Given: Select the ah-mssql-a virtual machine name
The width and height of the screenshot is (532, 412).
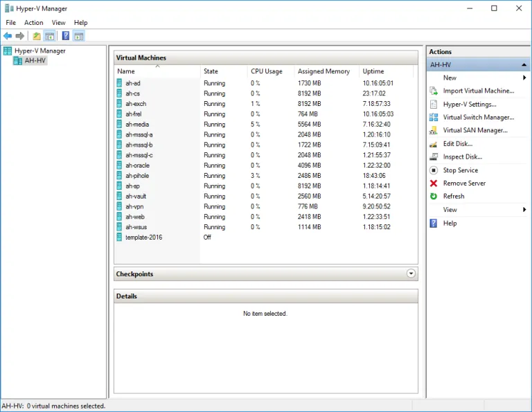Looking at the screenshot, I should [139, 134].
